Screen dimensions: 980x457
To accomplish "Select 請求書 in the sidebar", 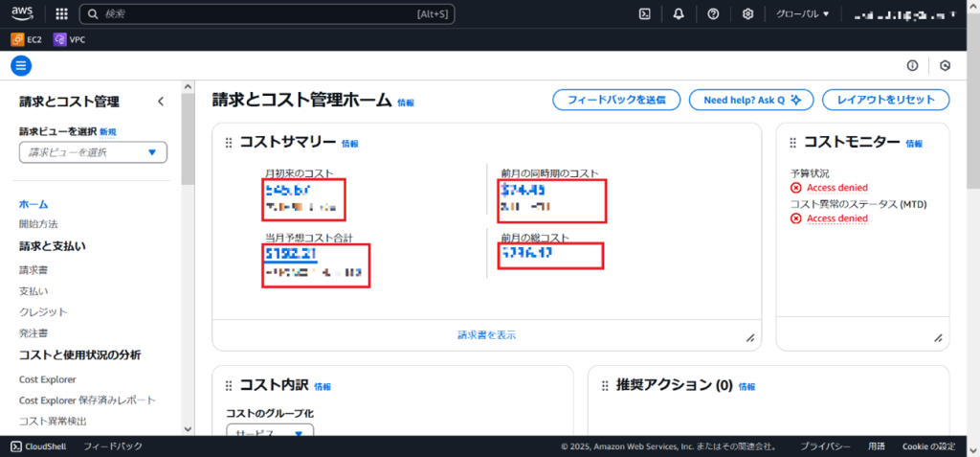I will tap(32, 269).
